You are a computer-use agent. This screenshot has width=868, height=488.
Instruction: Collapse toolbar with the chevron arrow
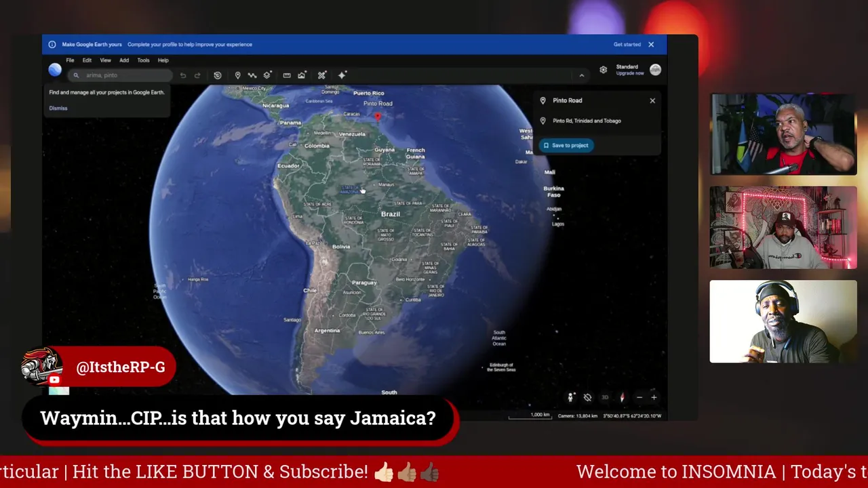[x=581, y=75]
